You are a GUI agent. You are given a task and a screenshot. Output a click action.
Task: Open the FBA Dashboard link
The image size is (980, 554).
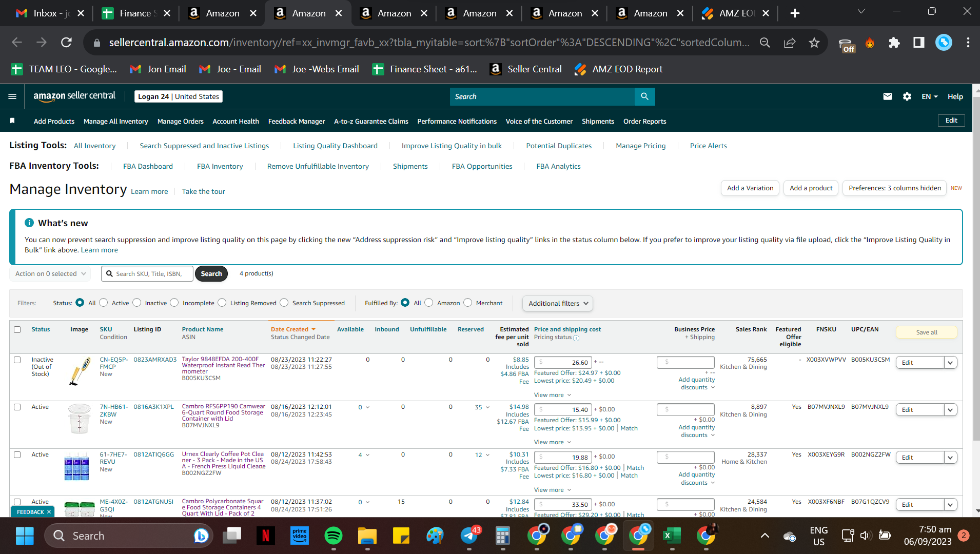148,166
